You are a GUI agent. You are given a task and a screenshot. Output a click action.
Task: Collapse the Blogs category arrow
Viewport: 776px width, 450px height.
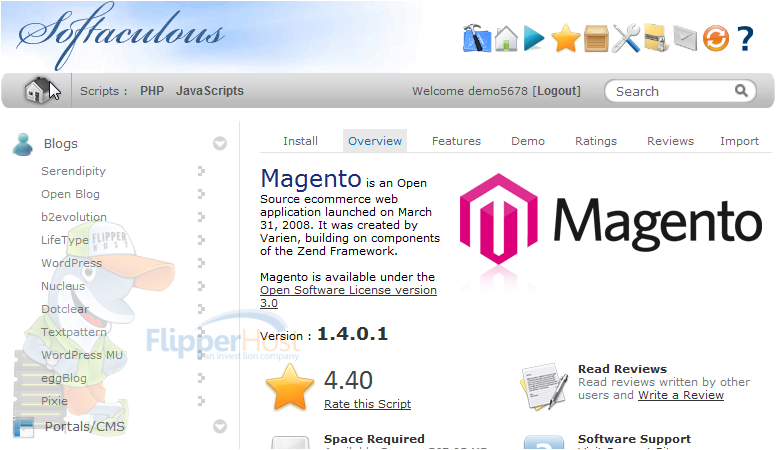tap(220, 144)
